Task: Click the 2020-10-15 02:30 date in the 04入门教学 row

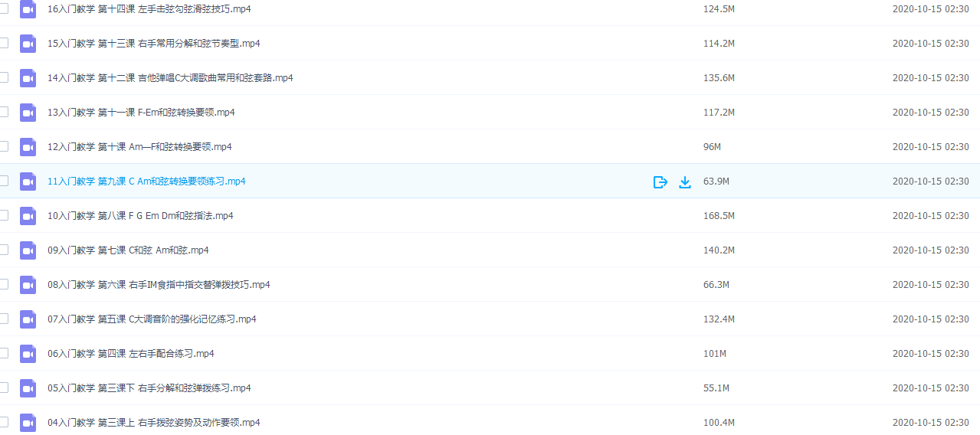Action: pyautogui.click(x=930, y=423)
